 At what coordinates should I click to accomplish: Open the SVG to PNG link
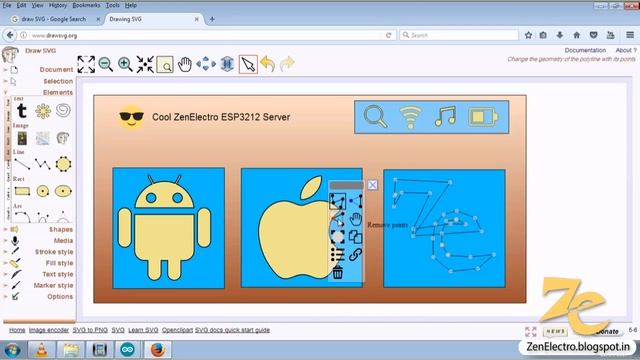90,330
